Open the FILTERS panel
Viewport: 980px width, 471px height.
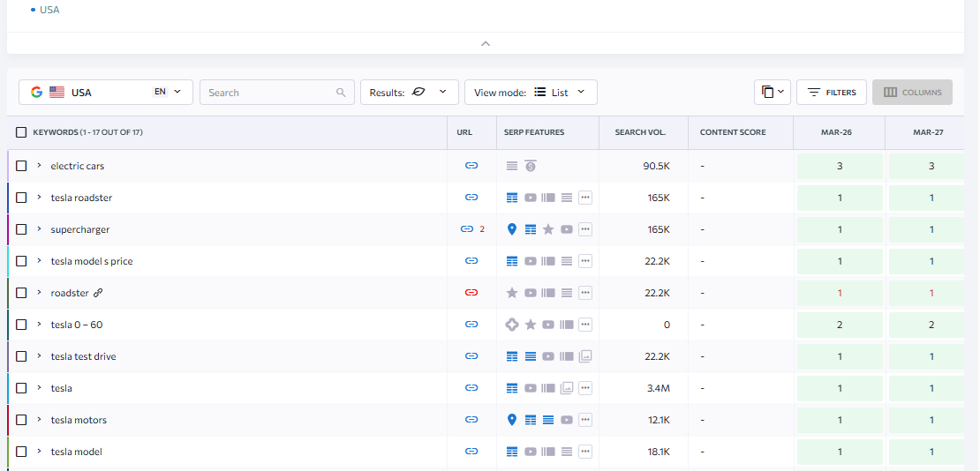click(832, 92)
